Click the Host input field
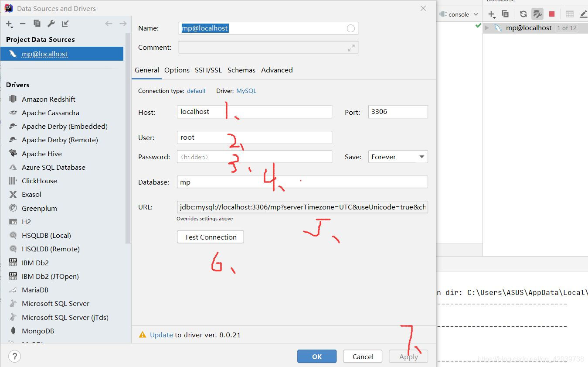Image resolution: width=588 pixels, height=367 pixels. tap(255, 112)
